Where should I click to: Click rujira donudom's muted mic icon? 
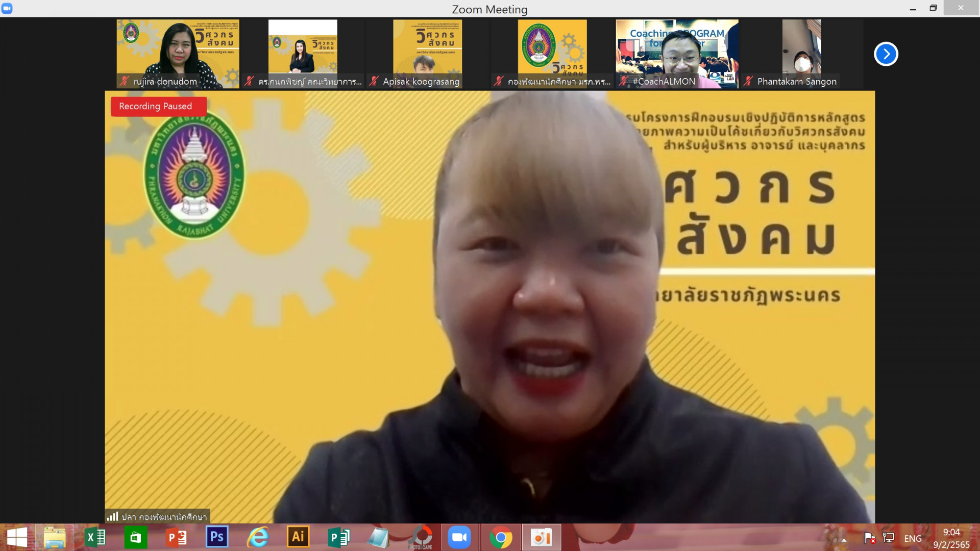(x=124, y=81)
